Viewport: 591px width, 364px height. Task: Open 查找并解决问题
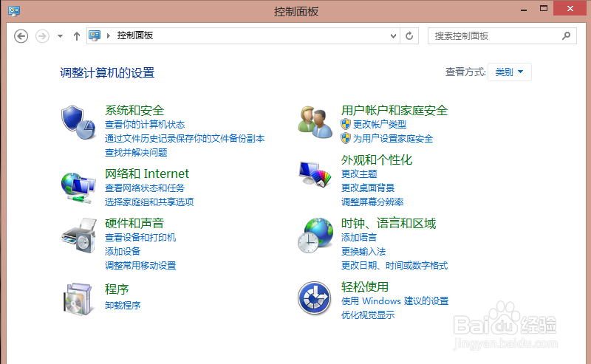pyautogui.click(x=136, y=152)
